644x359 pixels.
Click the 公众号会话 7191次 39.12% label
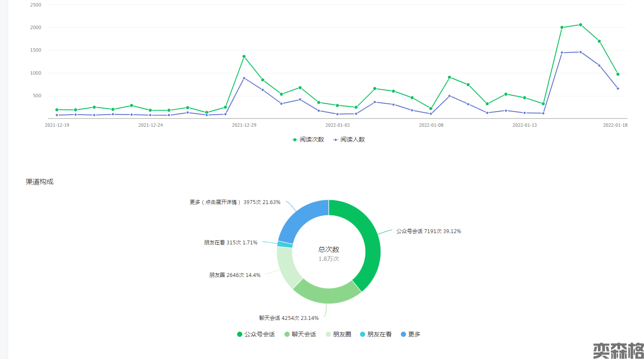click(428, 231)
